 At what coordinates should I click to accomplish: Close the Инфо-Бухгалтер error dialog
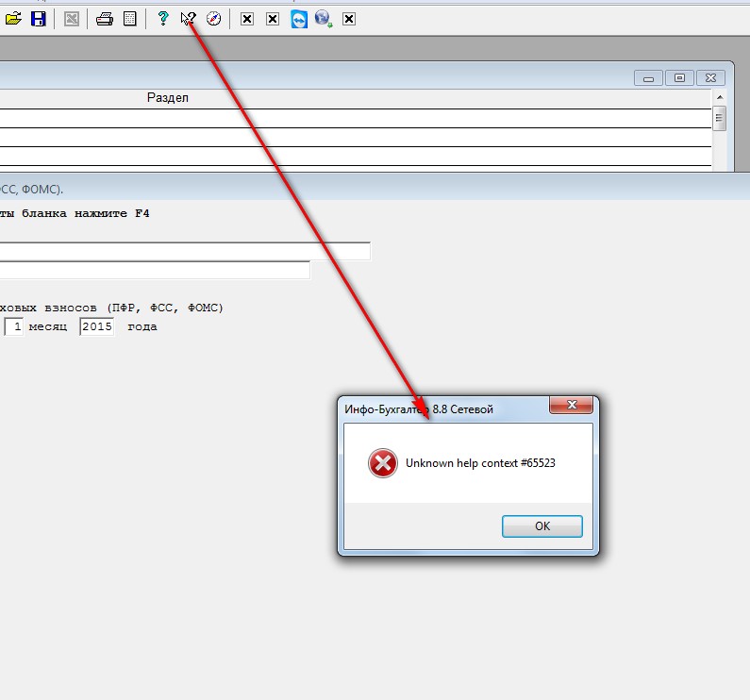click(x=571, y=407)
